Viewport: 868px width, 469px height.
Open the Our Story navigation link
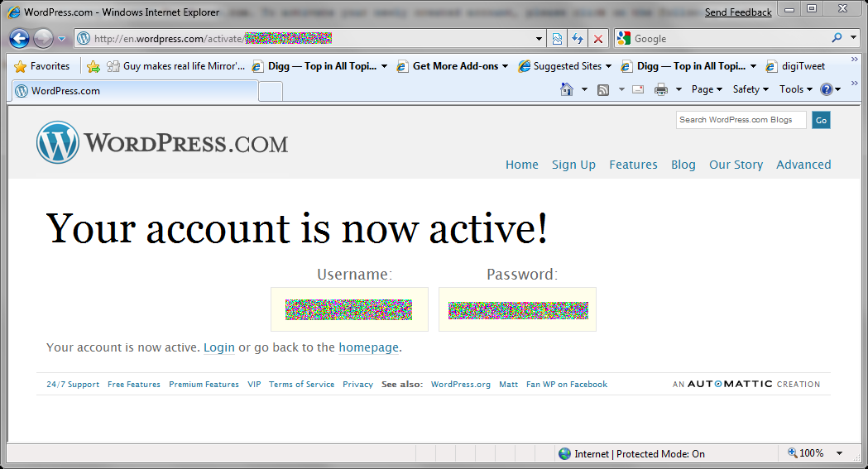point(736,165)
